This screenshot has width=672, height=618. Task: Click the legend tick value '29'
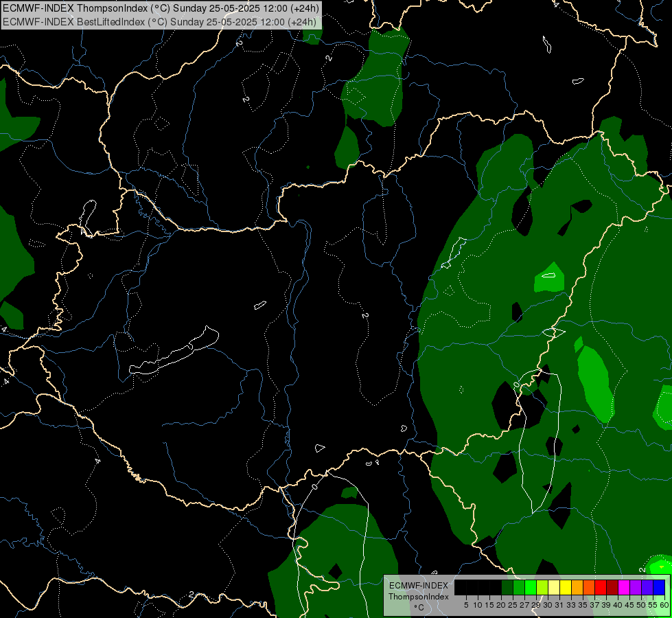[536, 605]
